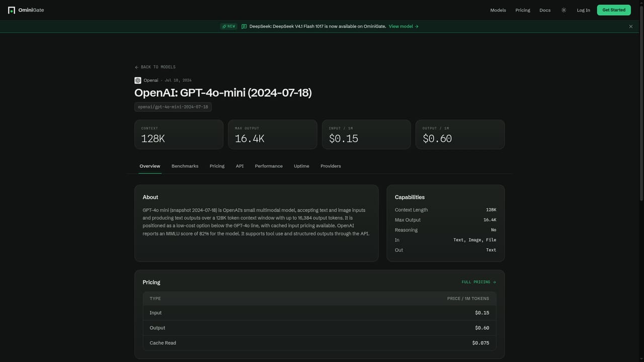Open Docs in the top navigation
644x362 pixels.
pyautogui.click(x=545, y=10)
